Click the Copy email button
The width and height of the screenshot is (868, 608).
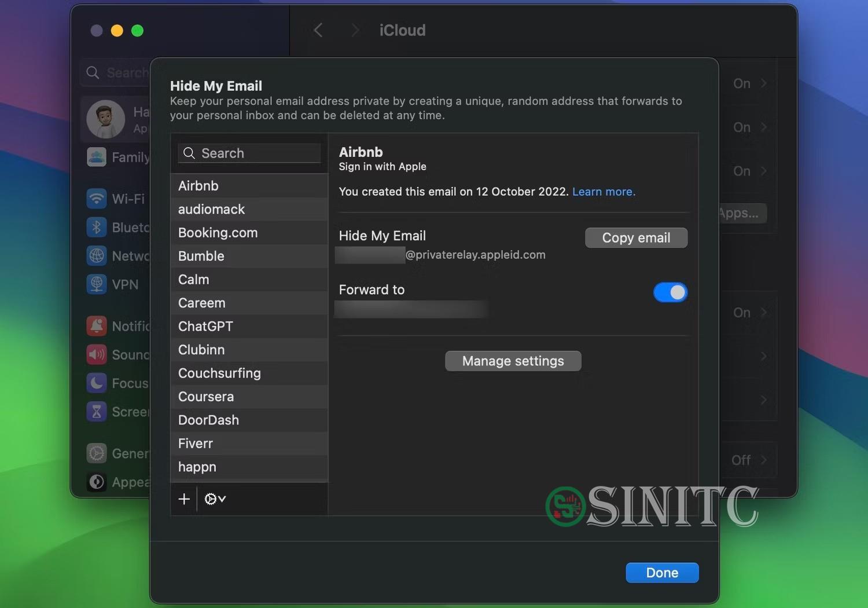pyautogui.click(x=636, y=237)
